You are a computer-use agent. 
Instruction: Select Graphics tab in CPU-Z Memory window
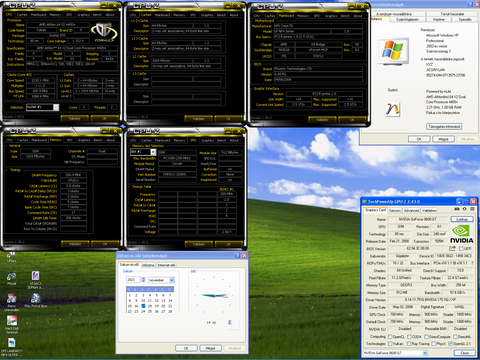pos(84,140)
